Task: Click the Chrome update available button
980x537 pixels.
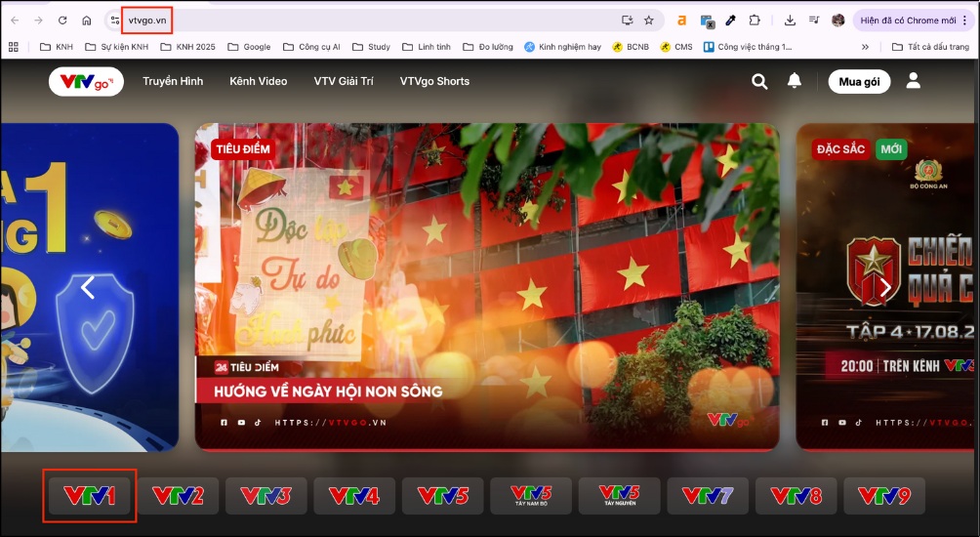Action: [909, 21]
